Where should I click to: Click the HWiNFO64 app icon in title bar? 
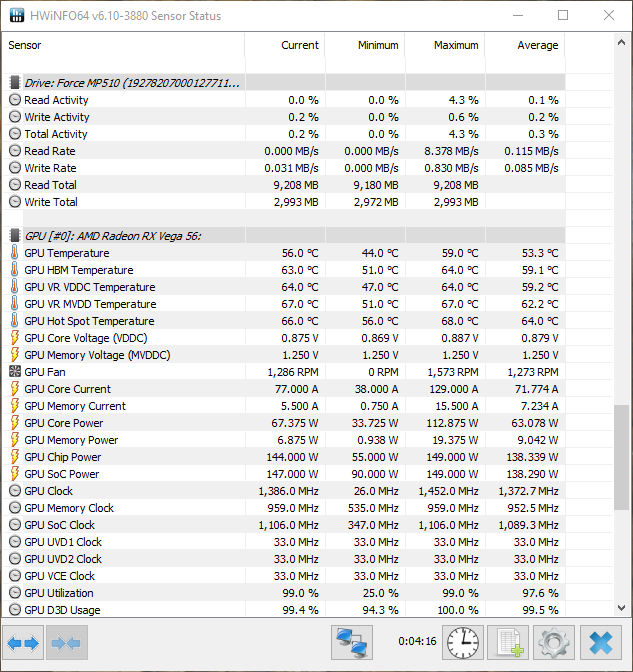17,15
